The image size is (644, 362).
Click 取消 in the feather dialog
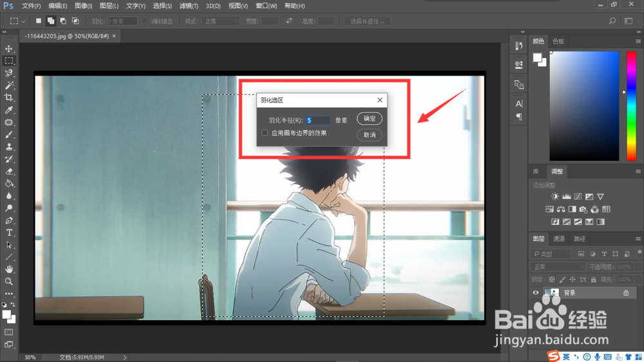(369, 135)
